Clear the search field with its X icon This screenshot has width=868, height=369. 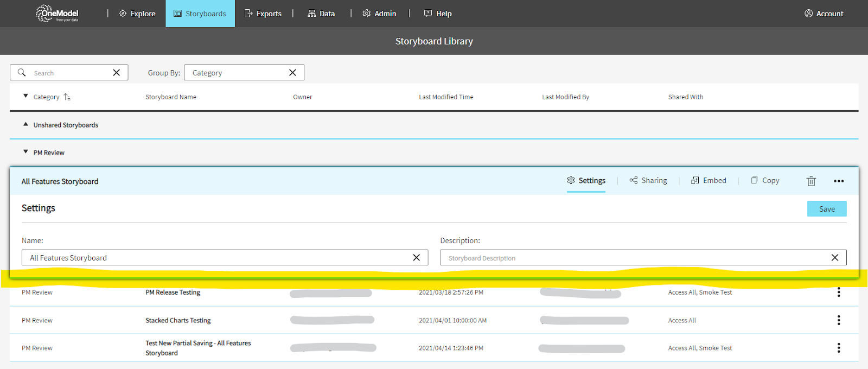(116, 73)
